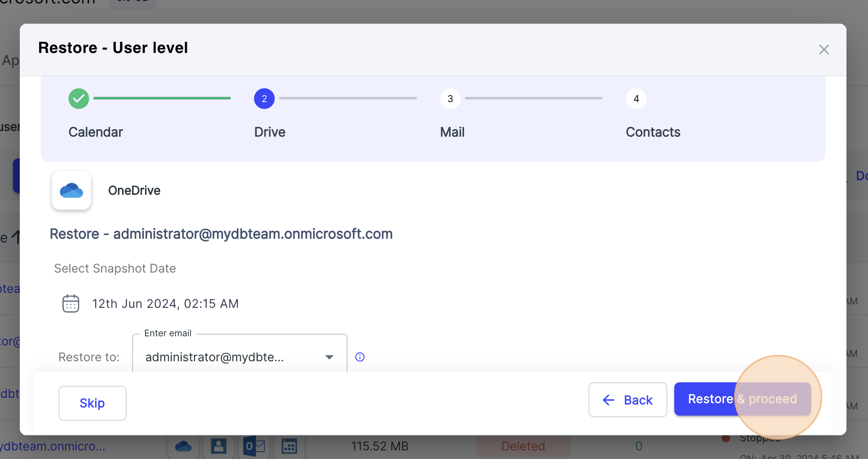Click the Contacts person icon in the bottom row

(x=219, y=447)
